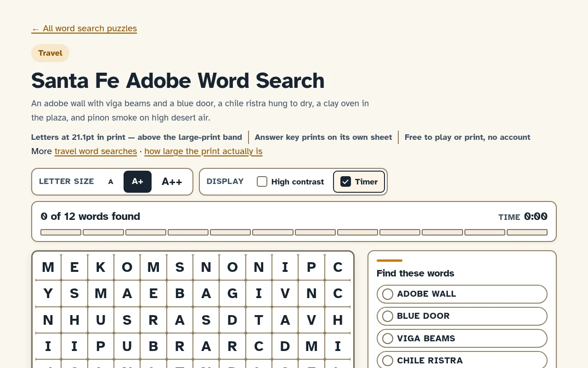This screenshot has height=368, width=588.
Task: Click the Find these words heading
Action: (x=415, y=273)
